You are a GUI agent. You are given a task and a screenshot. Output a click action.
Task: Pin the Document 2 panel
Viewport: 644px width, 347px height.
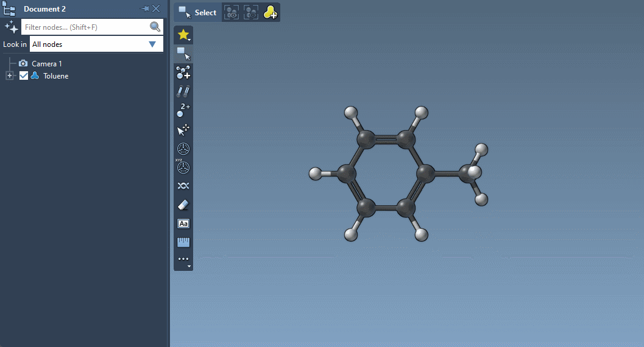pos(145,9)
